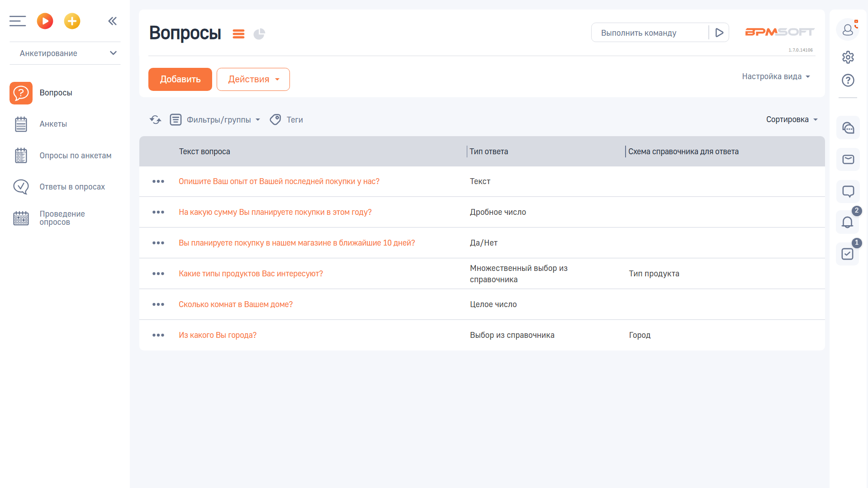Screen dimensions: 868x488
Task: Open the email envelope panel
Action: tap(848, 159)
